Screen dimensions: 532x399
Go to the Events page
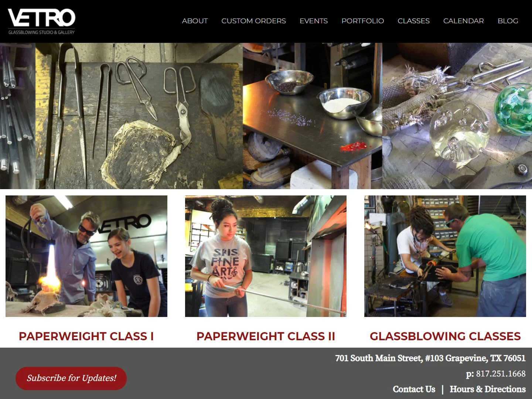coord(314,21)
